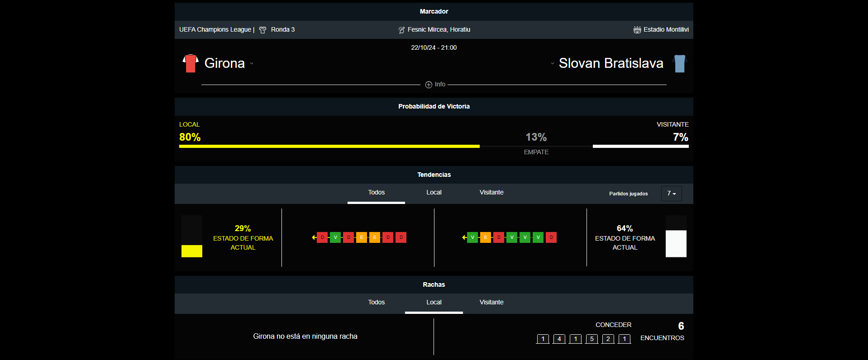This screenshot has height=360, width=868.
Task: Click the white visitor win probability bar
Action: (x=641, y=147)
